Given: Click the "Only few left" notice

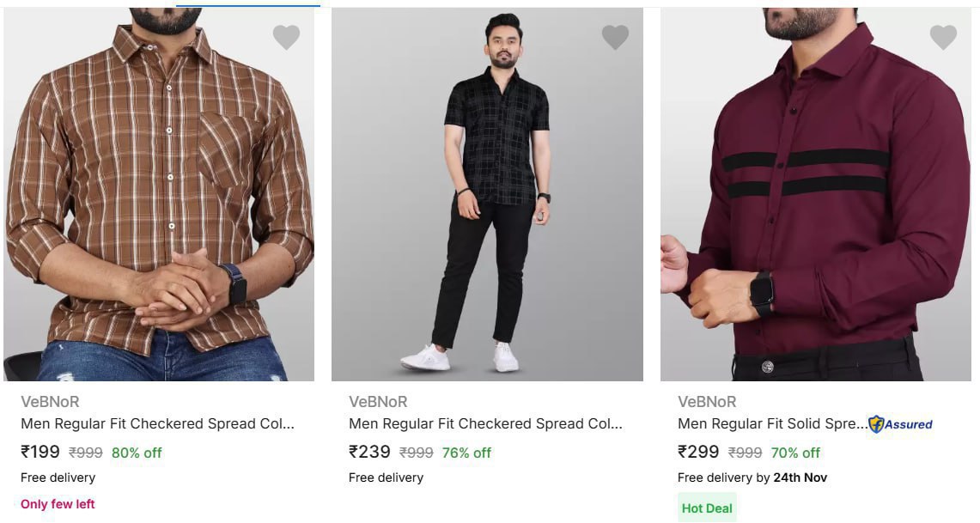Looking at the screenshot, I should point(58,504).
